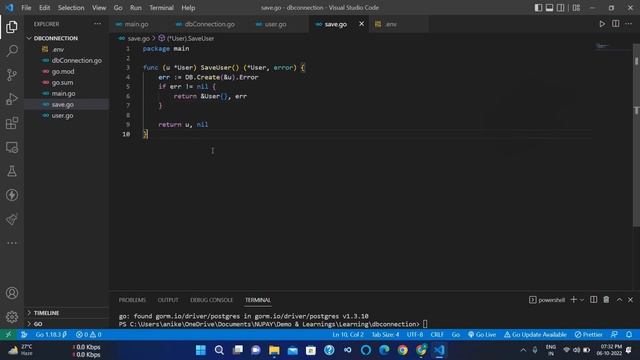Screen dimensions: 640x360
Task: Click Go Update Available notice
Action: pyautogui.click(x=535, y=335)
